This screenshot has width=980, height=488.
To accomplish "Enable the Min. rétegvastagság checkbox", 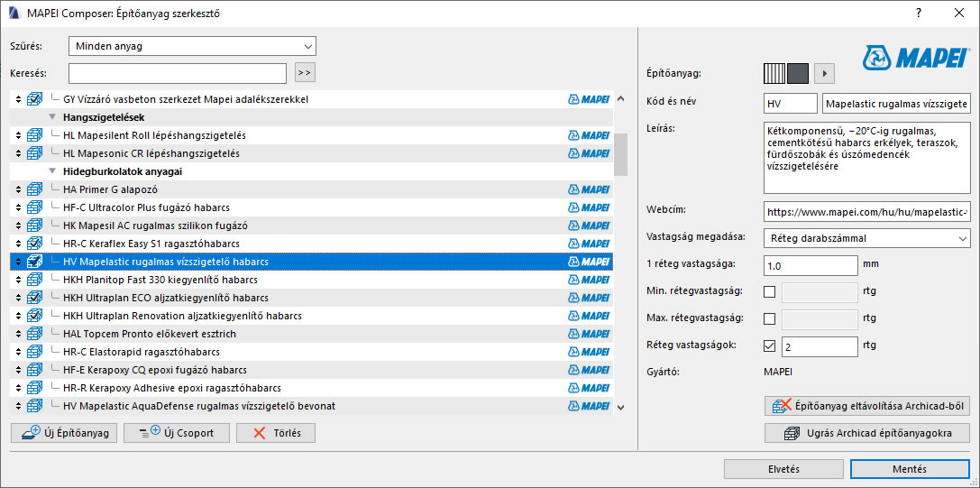I will point(769,291).
